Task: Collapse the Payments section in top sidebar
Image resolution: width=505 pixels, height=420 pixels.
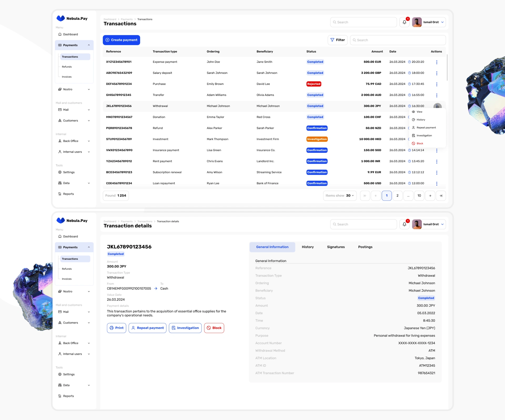Action: tap(89, 45)
